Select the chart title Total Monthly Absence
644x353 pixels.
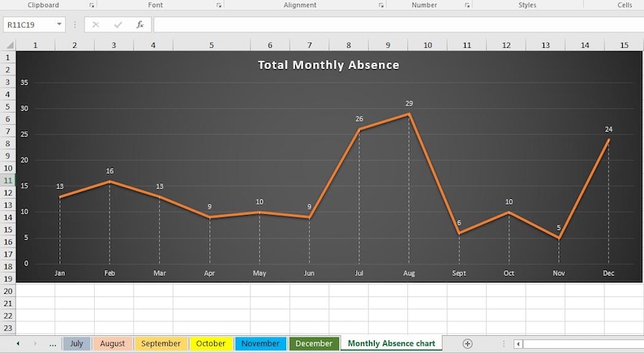click(x=328, y=65)
